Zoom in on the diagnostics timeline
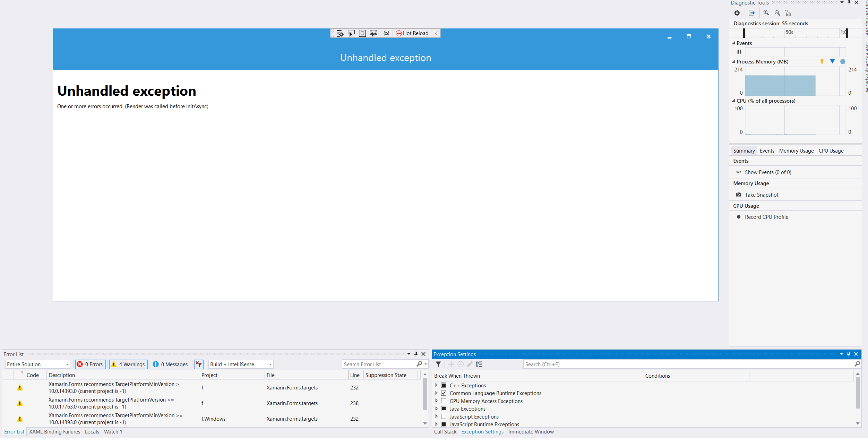Viewport: 868px width, 438px height. click(766, 13)
